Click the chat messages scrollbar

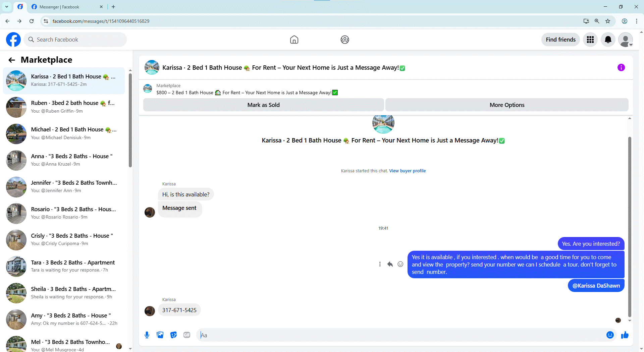point(630,226)
